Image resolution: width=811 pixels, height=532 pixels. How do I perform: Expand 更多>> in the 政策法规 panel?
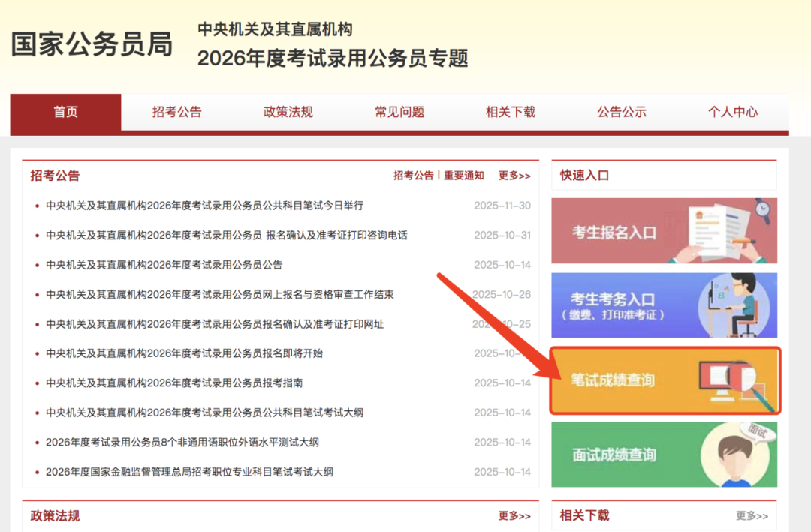[x=514, y=516]
